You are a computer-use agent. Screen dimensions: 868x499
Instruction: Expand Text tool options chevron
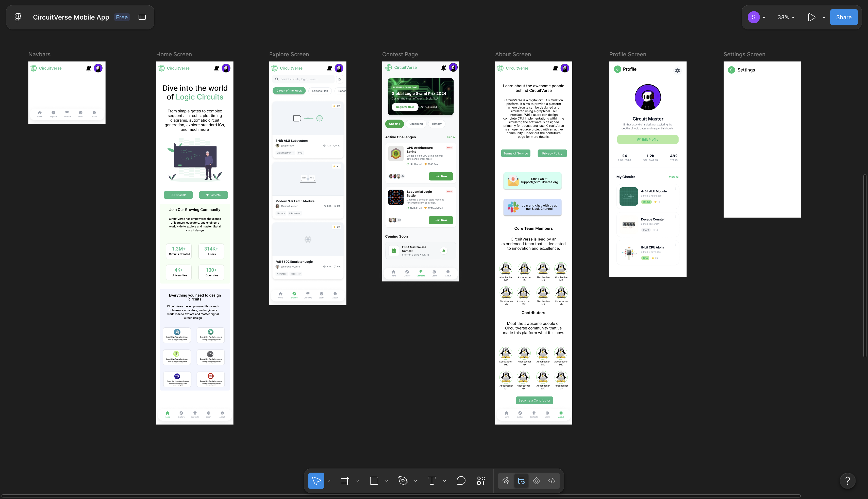[445, 481]
